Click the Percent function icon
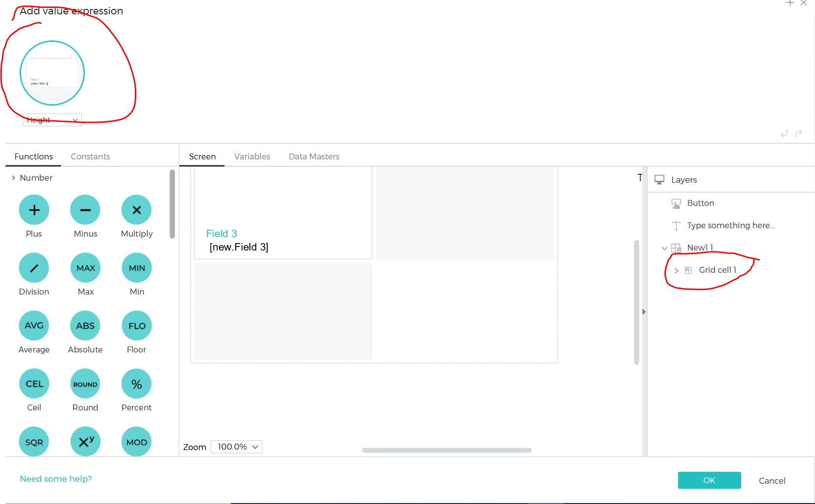Image resolution: width=815 pixels, height=504 pixels. (x=137, y=384)
